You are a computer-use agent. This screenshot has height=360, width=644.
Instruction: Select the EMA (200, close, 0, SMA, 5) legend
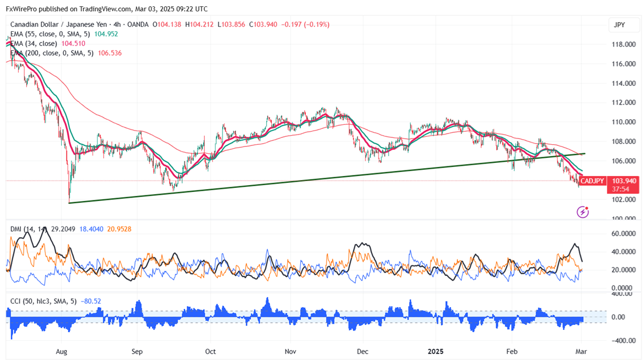[52, 53]
